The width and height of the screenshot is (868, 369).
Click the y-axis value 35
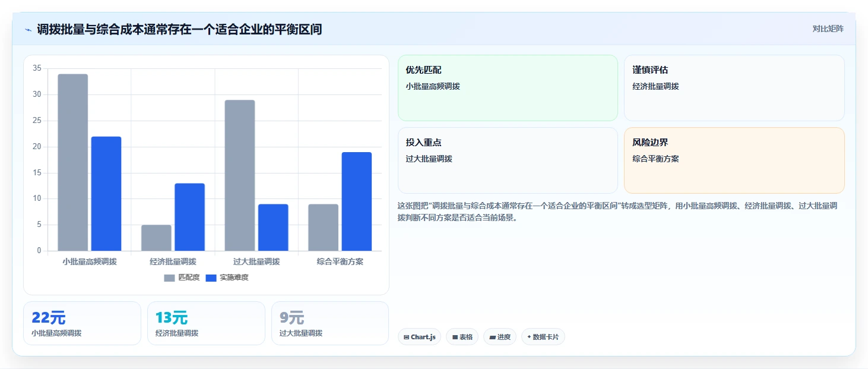click(x=37, y=68)
